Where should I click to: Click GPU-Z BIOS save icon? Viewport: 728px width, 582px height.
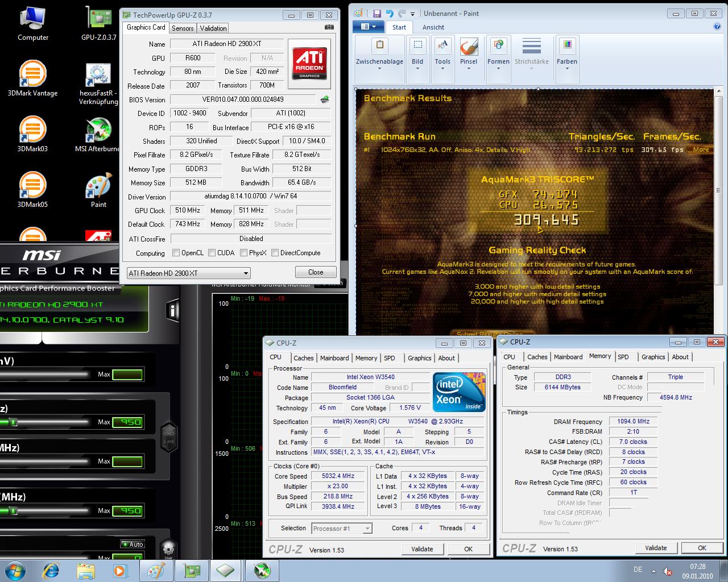tap(325, 99)
